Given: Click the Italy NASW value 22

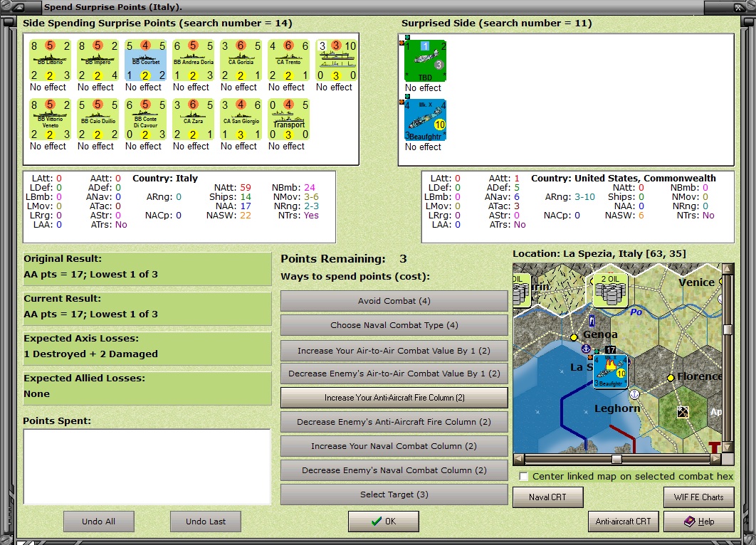Looking at the screenshot, I should pyautogui.click(x=246, y=216).
